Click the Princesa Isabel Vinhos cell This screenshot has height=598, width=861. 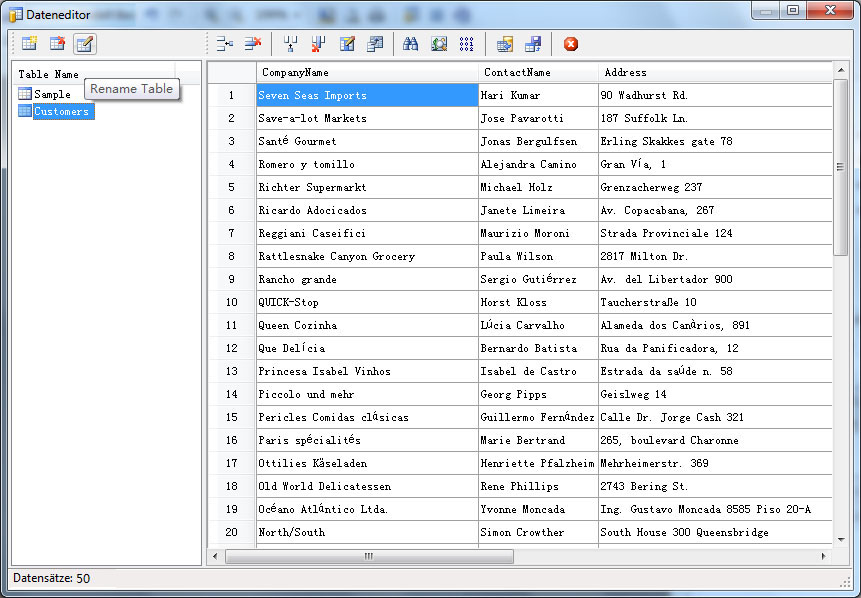click(367, 371)
